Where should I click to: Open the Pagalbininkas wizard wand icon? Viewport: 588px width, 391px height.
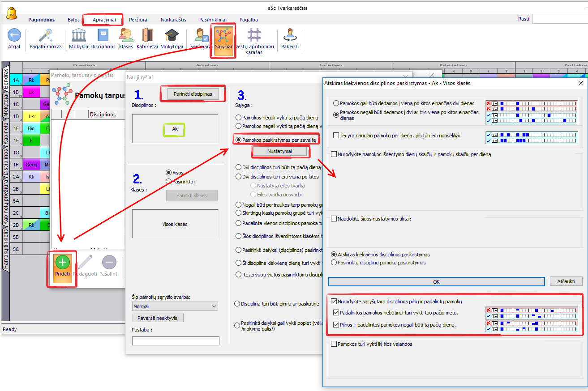click(45, 35)
